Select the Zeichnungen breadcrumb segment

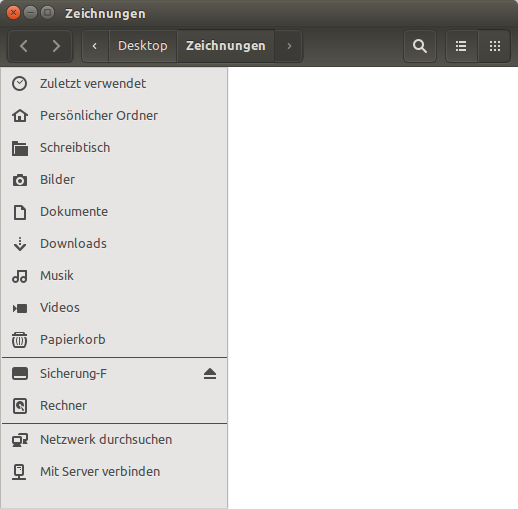tap(226, 46)
